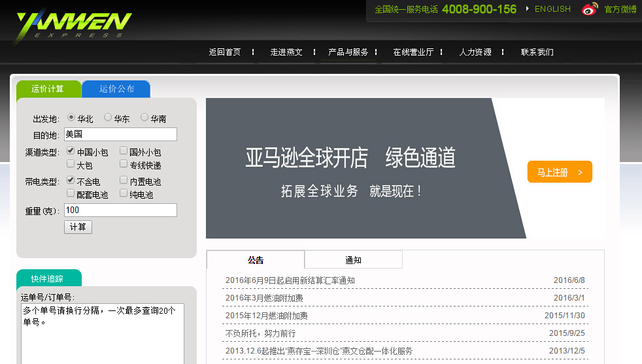Click the Yanwen Express logo
Viewport: 642px width, 364px height.
(x=74, y=25)
